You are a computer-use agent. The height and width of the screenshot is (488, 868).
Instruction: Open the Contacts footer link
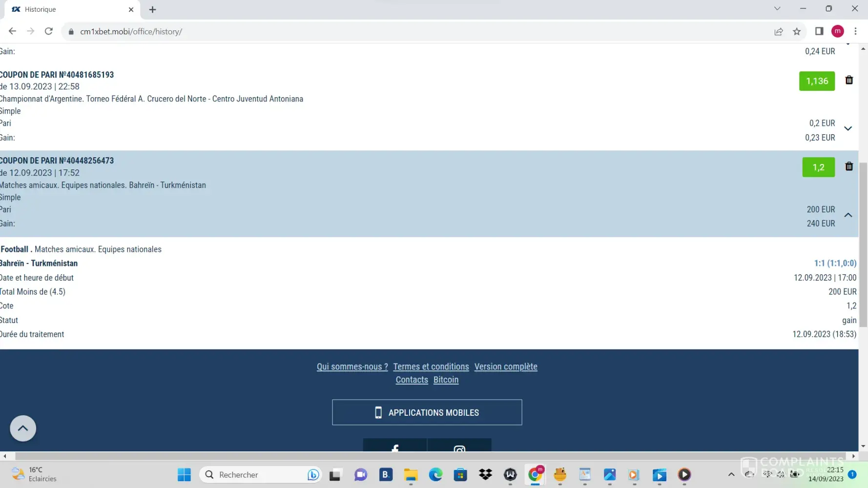[412, 380]
